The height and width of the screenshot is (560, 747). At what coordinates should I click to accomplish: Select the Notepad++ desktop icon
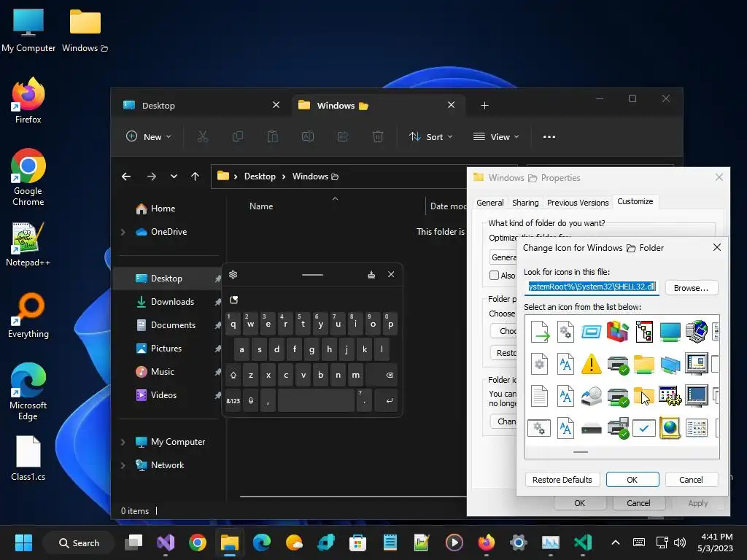pos(28,244)
